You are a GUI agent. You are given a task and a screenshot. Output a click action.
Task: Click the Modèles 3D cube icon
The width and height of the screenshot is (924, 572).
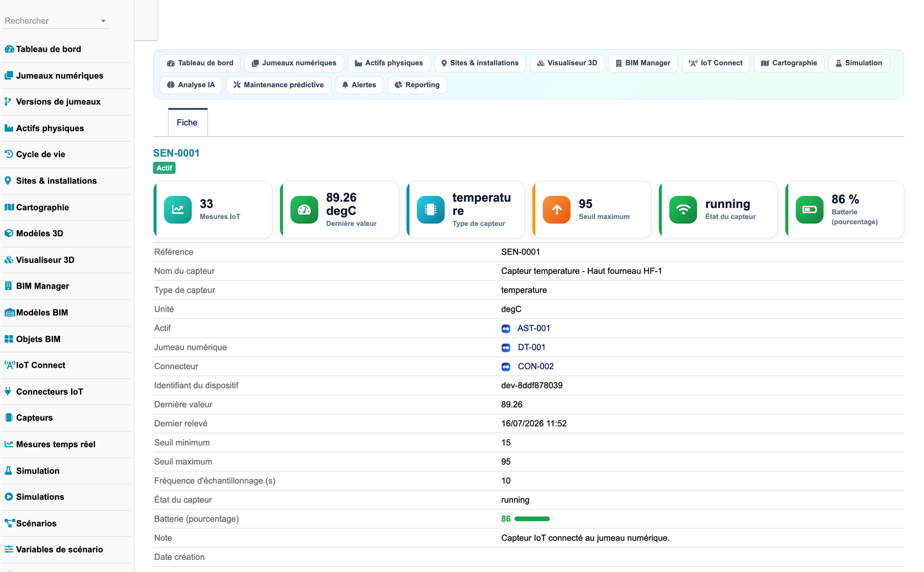(x=9, y=234)
